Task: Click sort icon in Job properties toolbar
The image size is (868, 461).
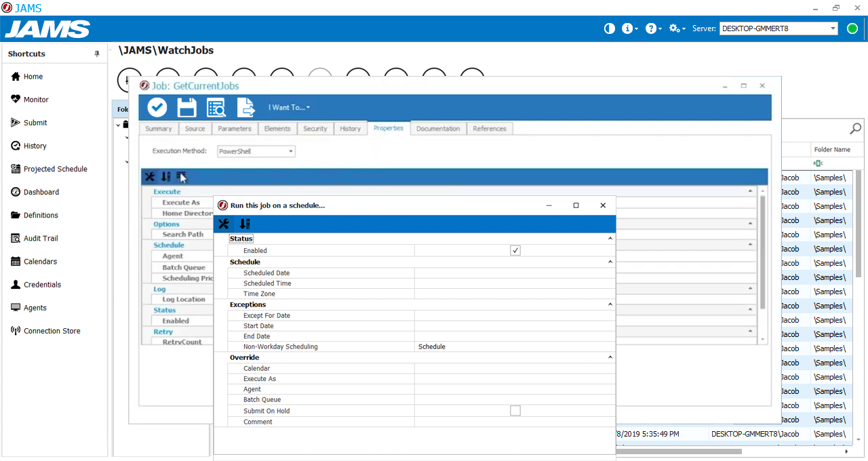Action: pos(166,177)
